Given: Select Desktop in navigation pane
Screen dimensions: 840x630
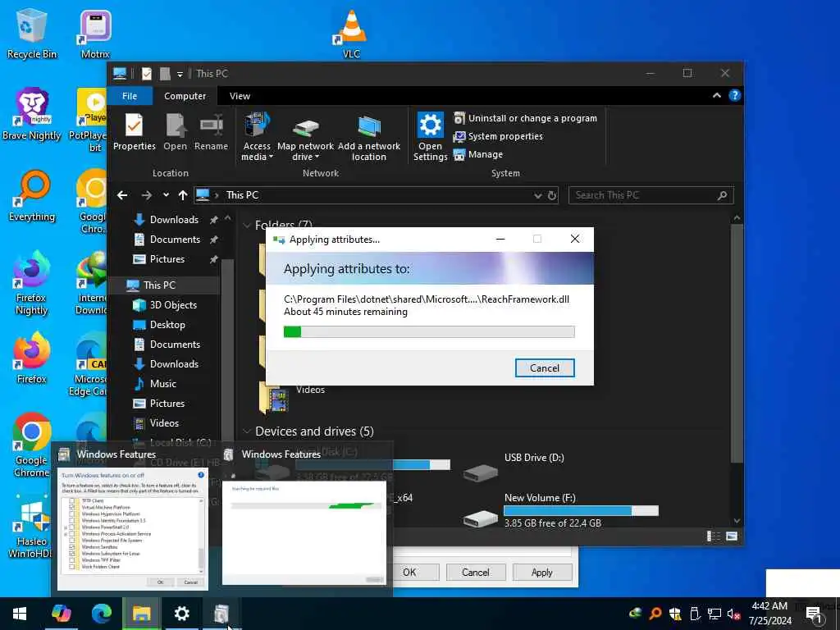Looking at the screenshot, I should tap(167, 325).
